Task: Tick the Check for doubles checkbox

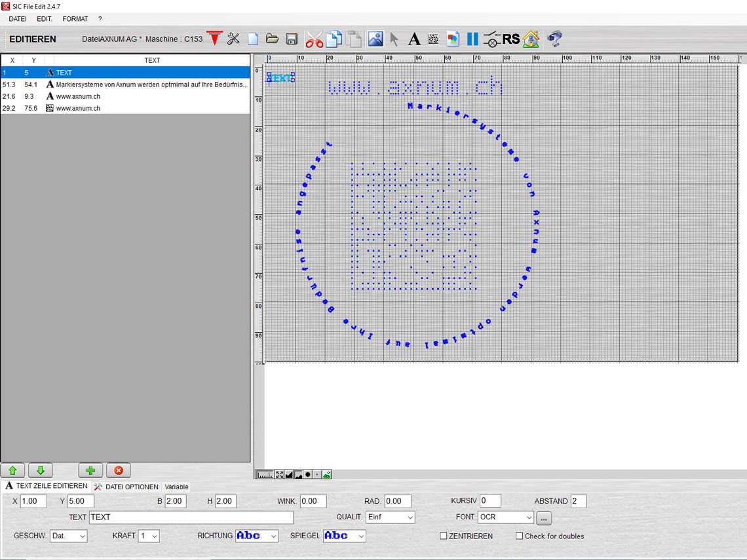Action: coord(520,536)
